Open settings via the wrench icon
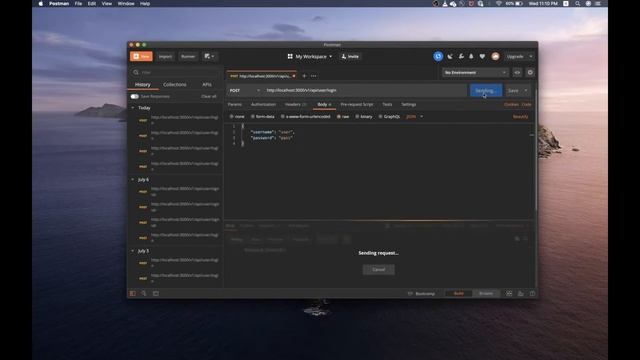 tap(461, 56)
